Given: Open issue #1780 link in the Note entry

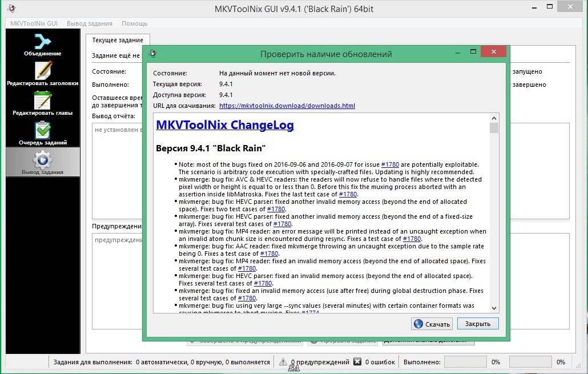Looking at the screenshot, I should point(390,164).
